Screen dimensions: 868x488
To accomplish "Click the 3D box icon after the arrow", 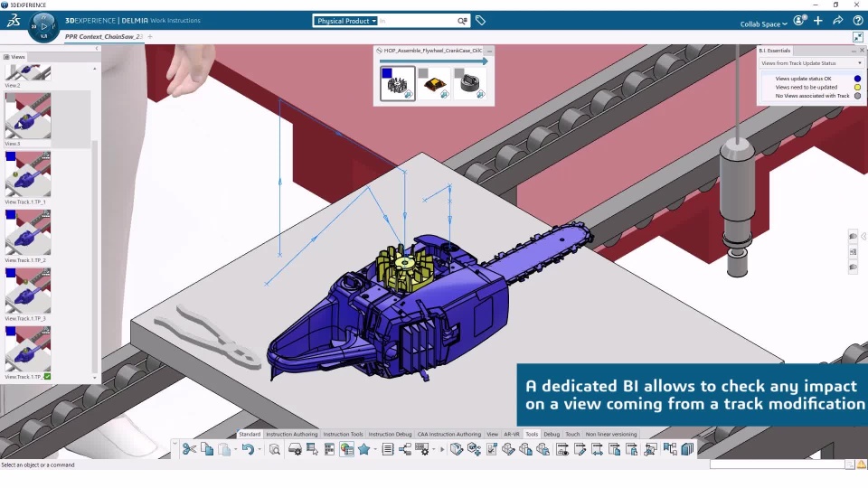I will (456, 449).
